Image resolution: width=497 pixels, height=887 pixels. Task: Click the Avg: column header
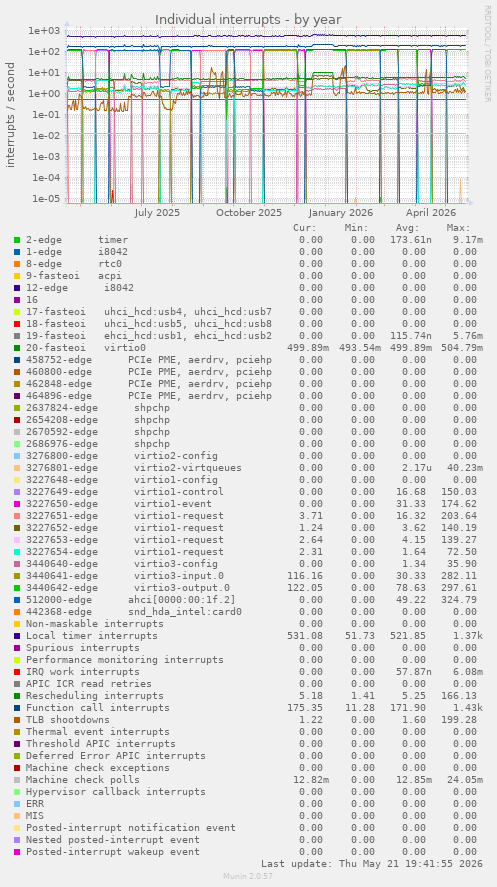[x=408, y=228]
